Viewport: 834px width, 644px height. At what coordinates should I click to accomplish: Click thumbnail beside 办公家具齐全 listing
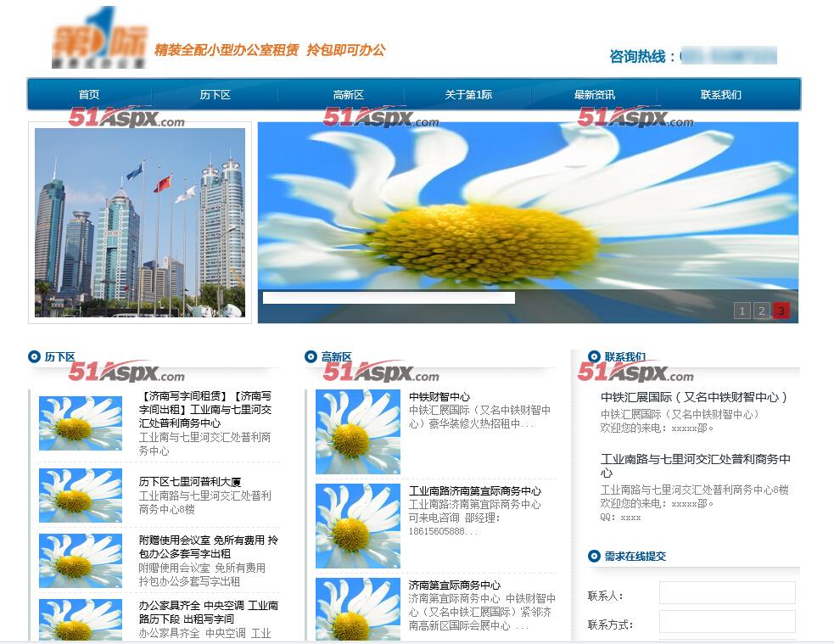(x=81, y=619)
